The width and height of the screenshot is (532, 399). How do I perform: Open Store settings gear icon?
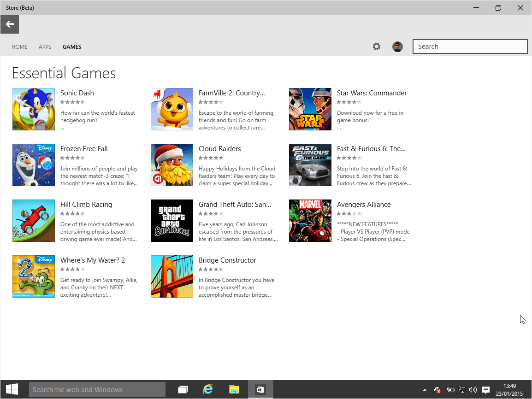(377, 47)
